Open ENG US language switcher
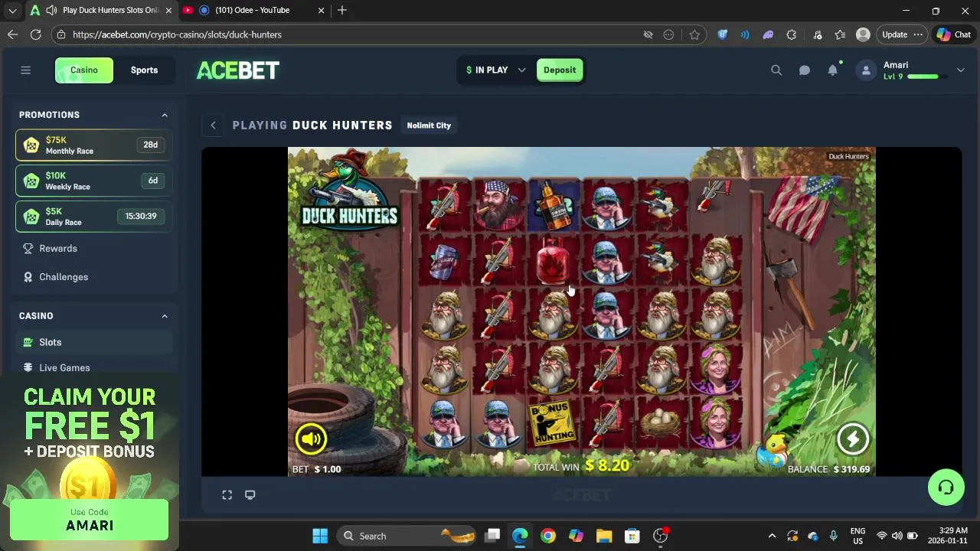Image resolution: width=980 pixels, height=551 pixels. click(857, 536)
